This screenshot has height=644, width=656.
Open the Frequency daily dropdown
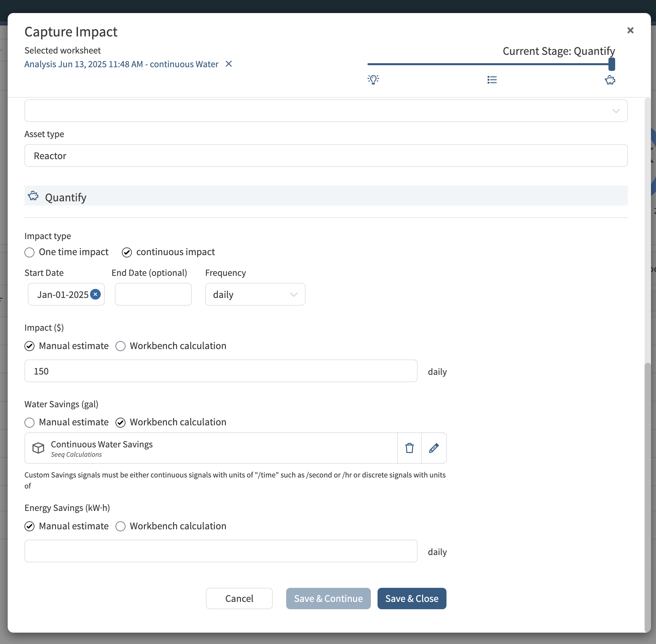point(255,294)
